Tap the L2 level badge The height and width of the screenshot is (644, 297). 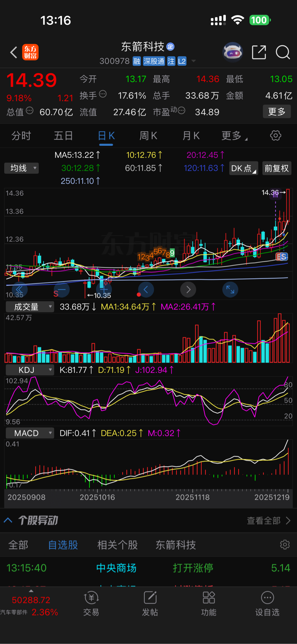click(x=182, y=61)
